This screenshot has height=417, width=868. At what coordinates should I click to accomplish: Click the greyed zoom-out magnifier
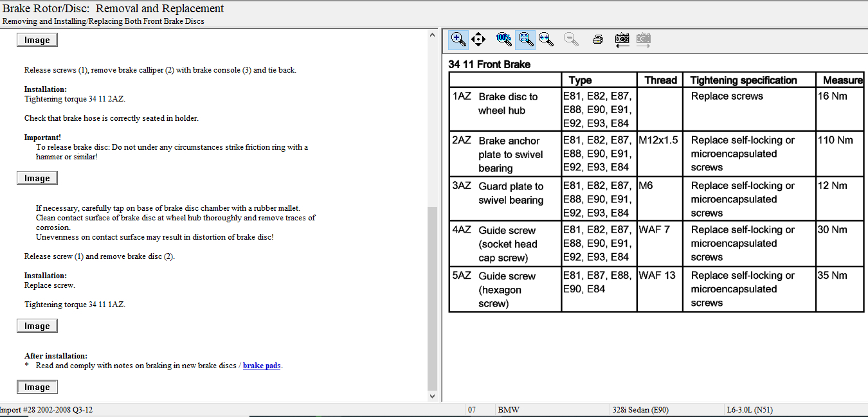(x=571, y=39)
